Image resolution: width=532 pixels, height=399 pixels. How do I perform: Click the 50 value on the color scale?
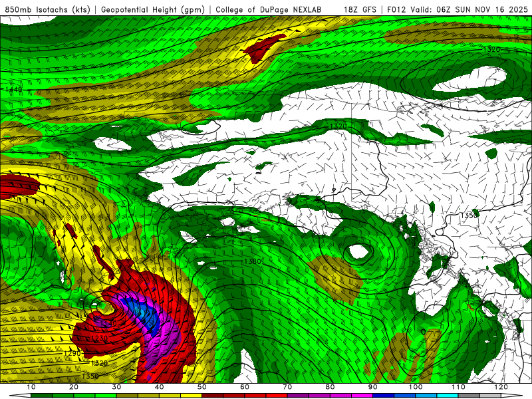point(202,387)
